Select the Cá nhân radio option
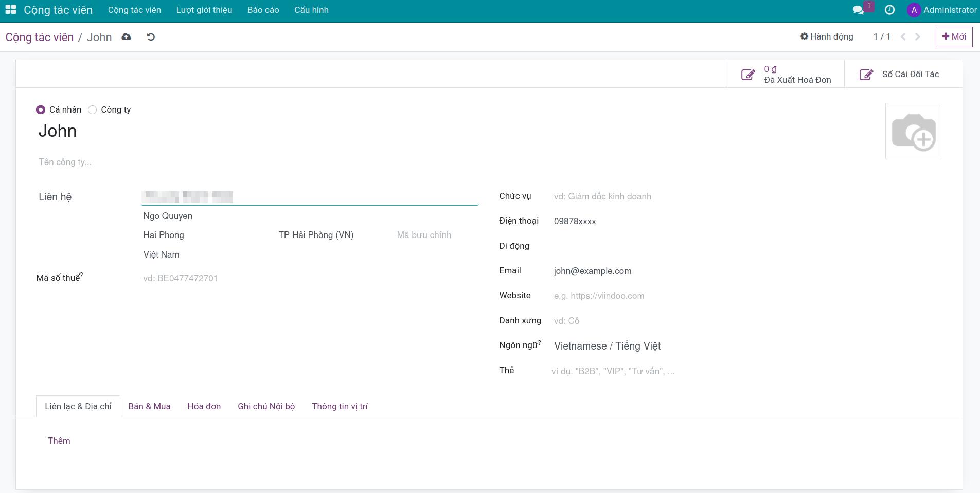Image resolution: width=980 pixels, height=493 pixels. pyautogui.click(x=41, y=110)
